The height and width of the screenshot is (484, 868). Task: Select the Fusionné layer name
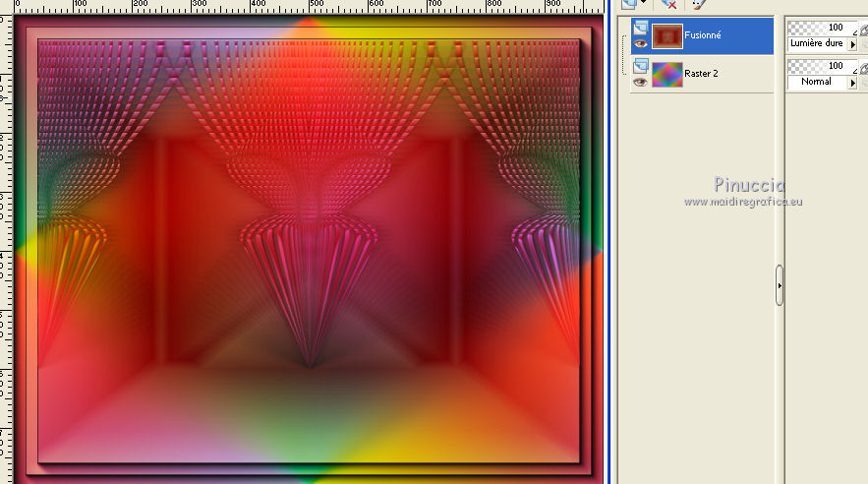coord(703,34)
